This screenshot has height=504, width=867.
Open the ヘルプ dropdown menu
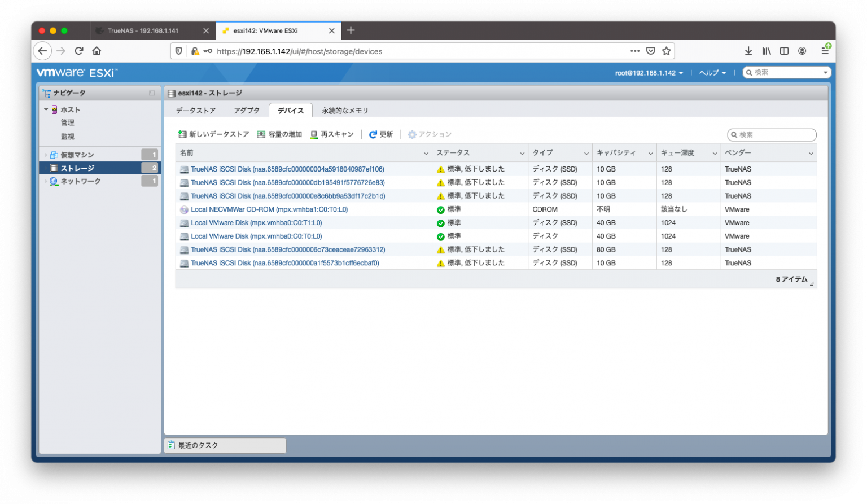(x=712, y=72)
